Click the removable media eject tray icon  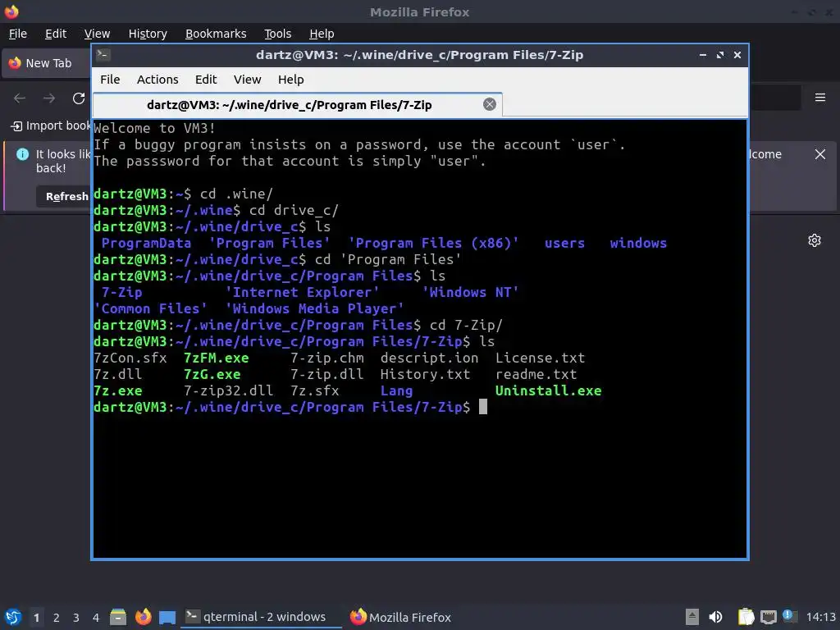coord(692,617)
